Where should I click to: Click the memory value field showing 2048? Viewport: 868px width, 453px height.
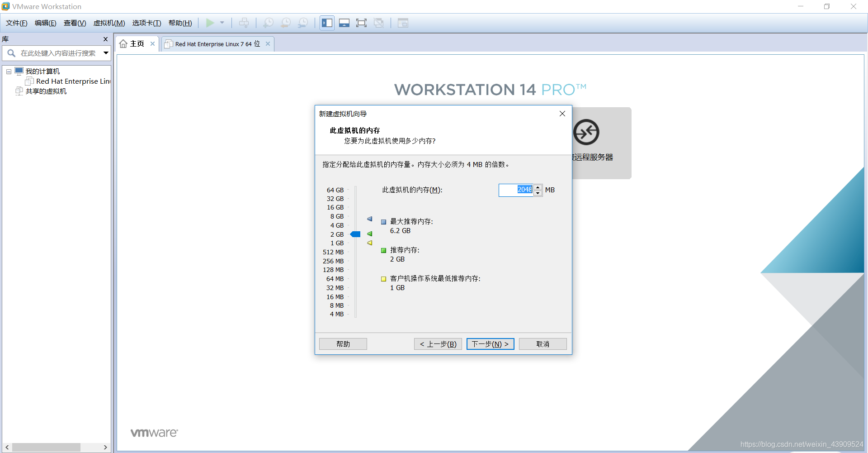(516, 190)
